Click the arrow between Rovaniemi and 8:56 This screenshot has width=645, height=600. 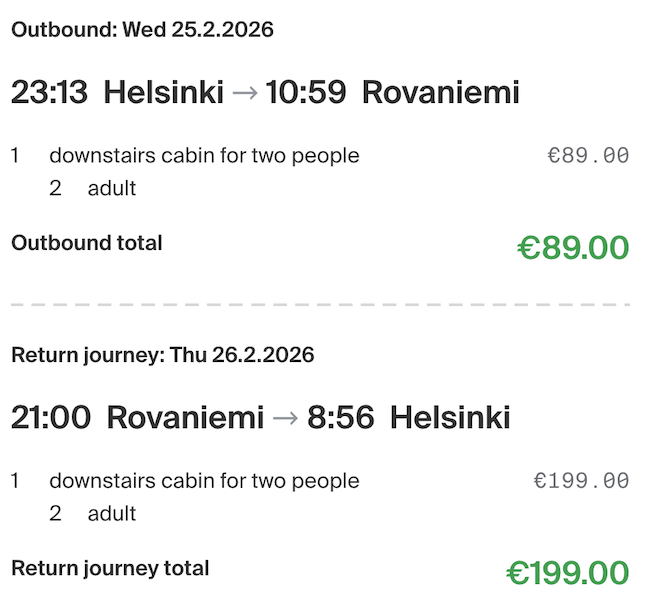pos(285,417)
